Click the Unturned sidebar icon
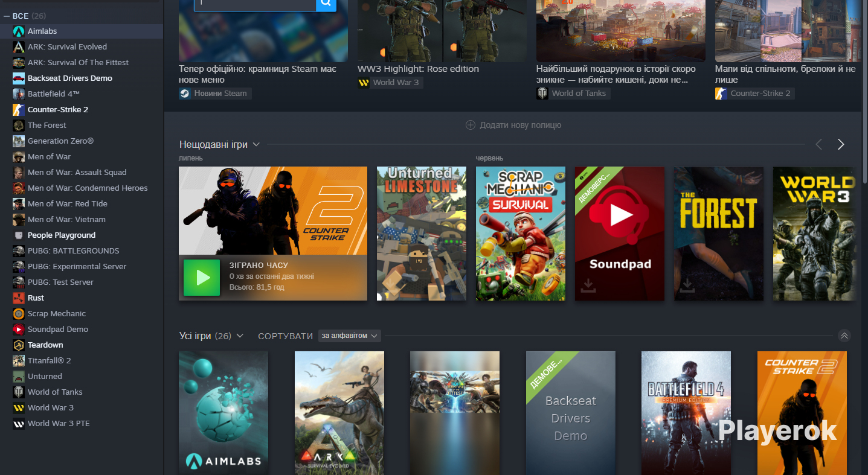The width and height of the screenshot is (868, 475). point(19,376)
